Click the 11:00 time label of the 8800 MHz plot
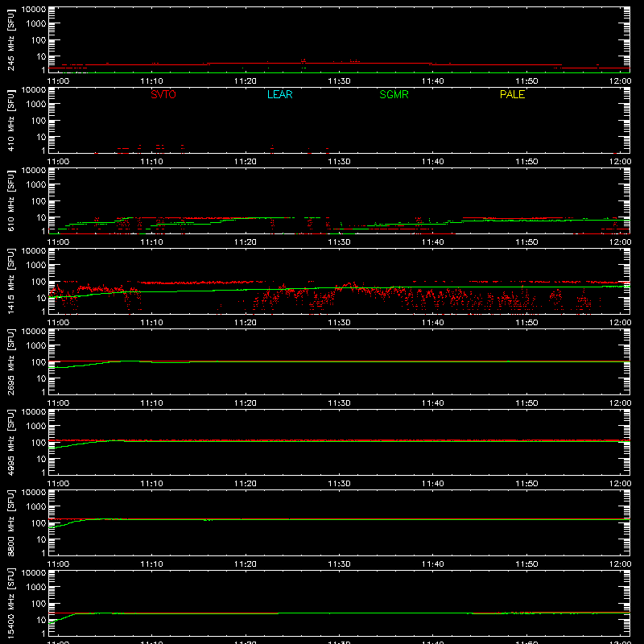644x644 pixels. [58, 564]
